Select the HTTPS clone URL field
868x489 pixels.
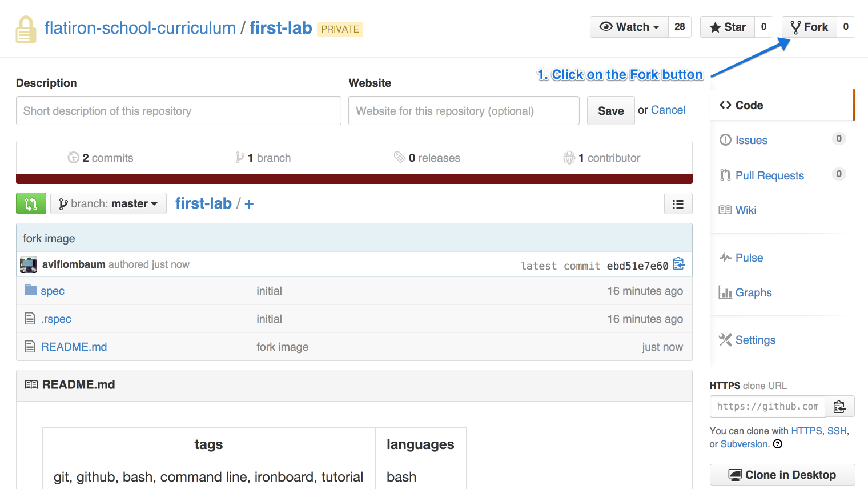point(767,406)
